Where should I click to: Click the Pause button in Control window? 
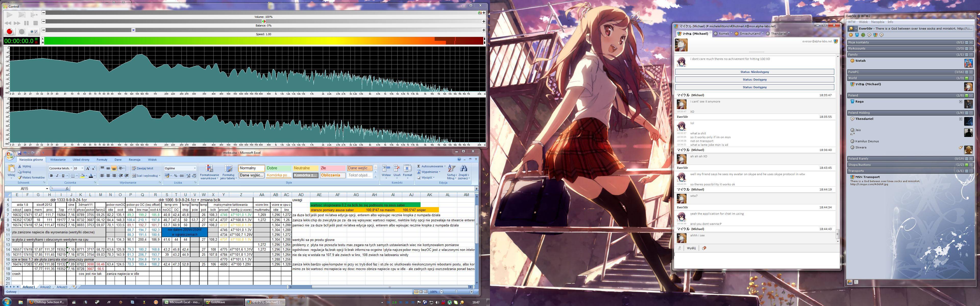(26, 23)
